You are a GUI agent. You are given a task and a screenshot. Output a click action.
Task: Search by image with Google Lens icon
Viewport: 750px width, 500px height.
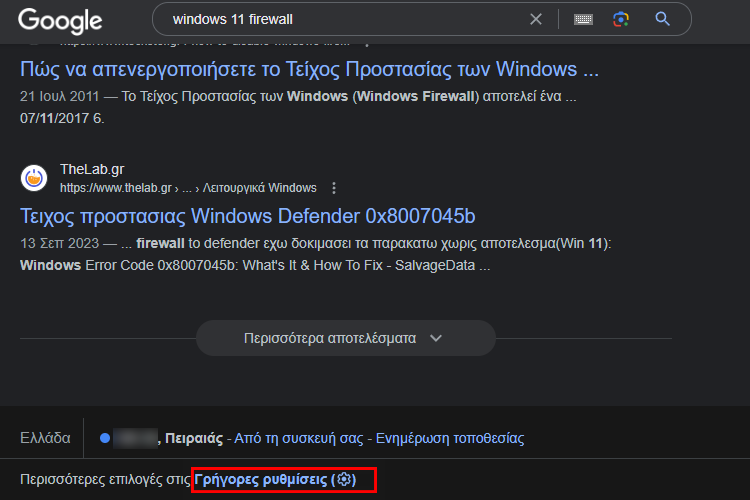tap(621, 19)
